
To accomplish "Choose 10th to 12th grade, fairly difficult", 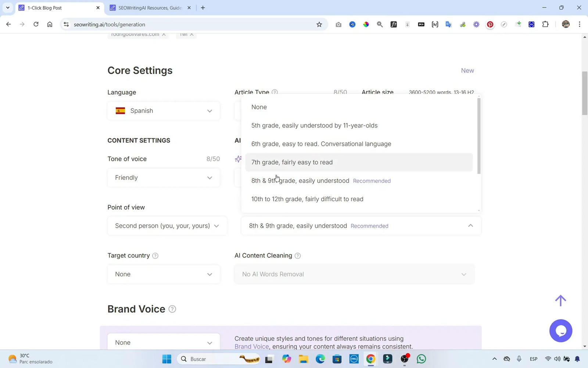I will coord(307,199).
